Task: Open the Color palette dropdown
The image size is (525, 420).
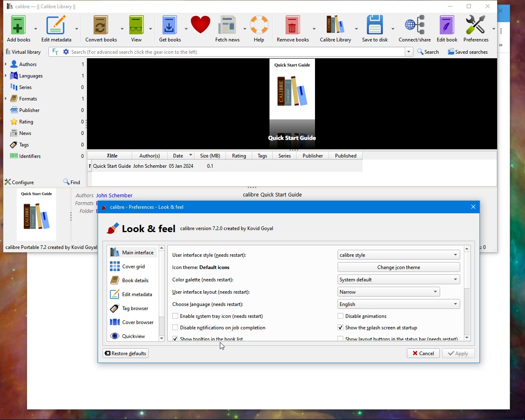Action: 399,280
